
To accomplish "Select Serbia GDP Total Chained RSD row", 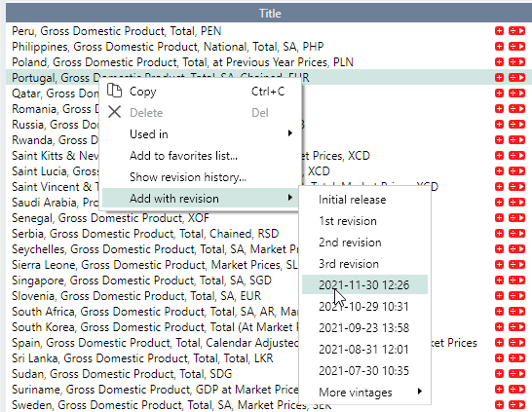I will (145, 234).
